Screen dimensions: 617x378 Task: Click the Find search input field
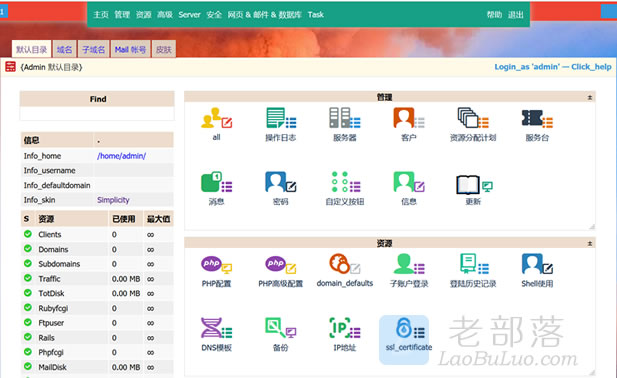[x=97, y=114]
